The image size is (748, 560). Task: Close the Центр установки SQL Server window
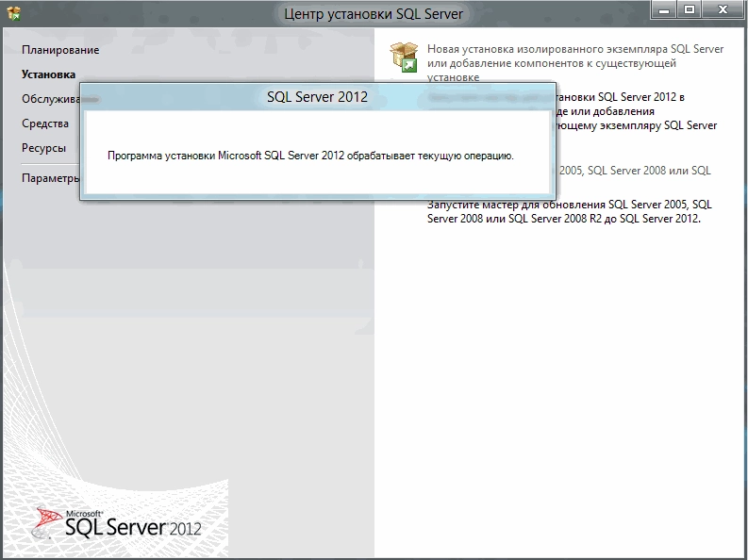(x=723, y=10)
